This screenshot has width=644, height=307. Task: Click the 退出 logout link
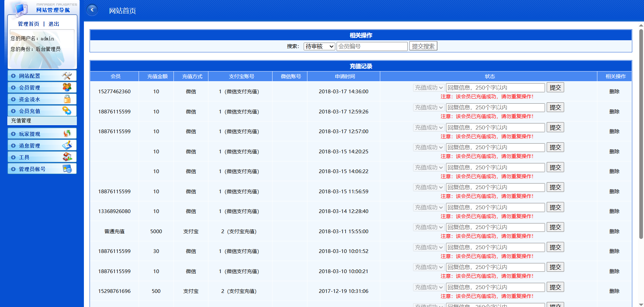pyautogui.click(x=54, y=24)
